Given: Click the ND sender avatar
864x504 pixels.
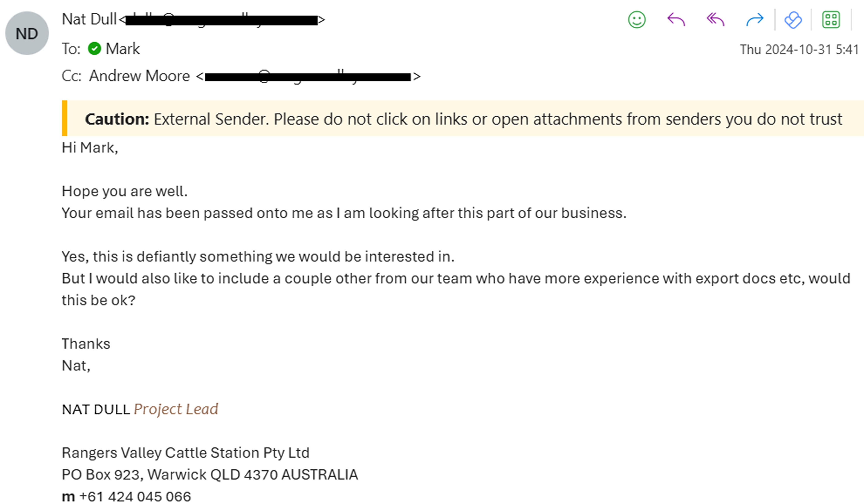Looking at the screenshot, I should (x=27, y=33).
